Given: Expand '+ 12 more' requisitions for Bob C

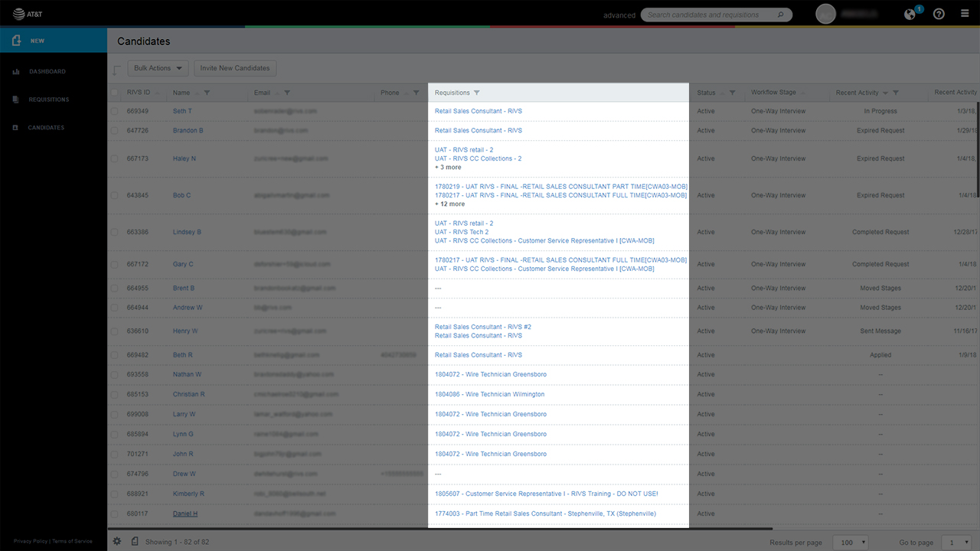Looking at the screenshot, I should pos(449,204).
